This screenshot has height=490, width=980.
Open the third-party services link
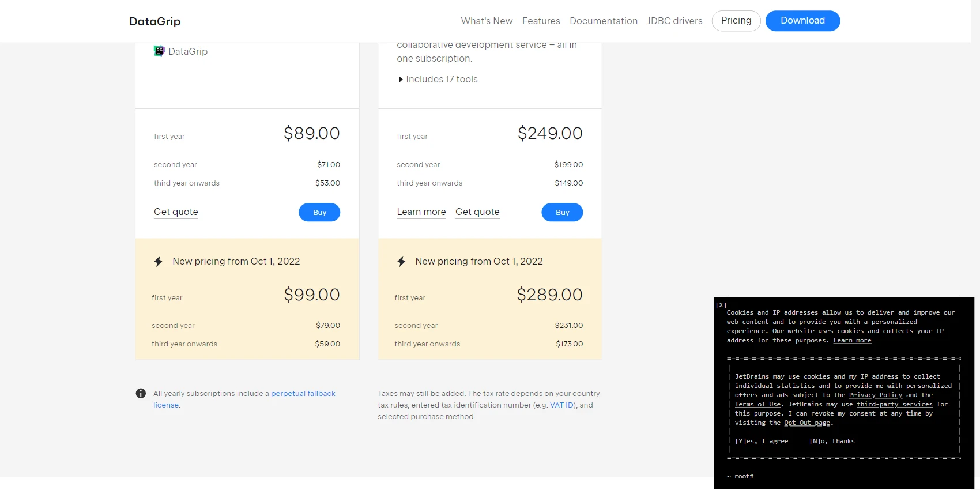point(894,405)
